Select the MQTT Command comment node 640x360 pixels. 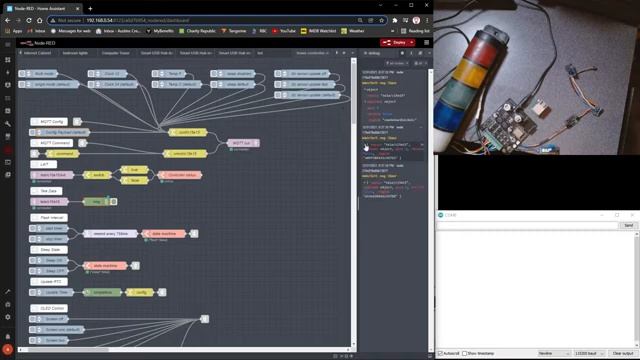click(52, 143)
